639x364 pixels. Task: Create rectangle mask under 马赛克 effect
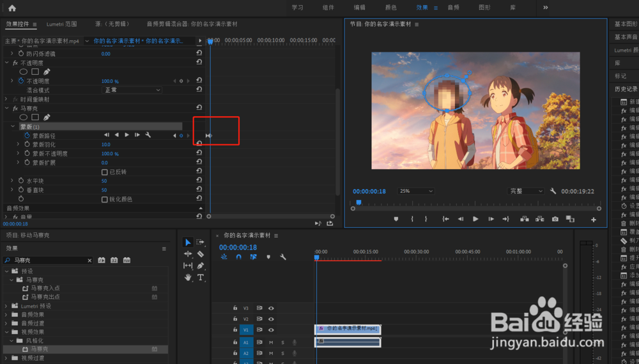[x=35, y=118]
